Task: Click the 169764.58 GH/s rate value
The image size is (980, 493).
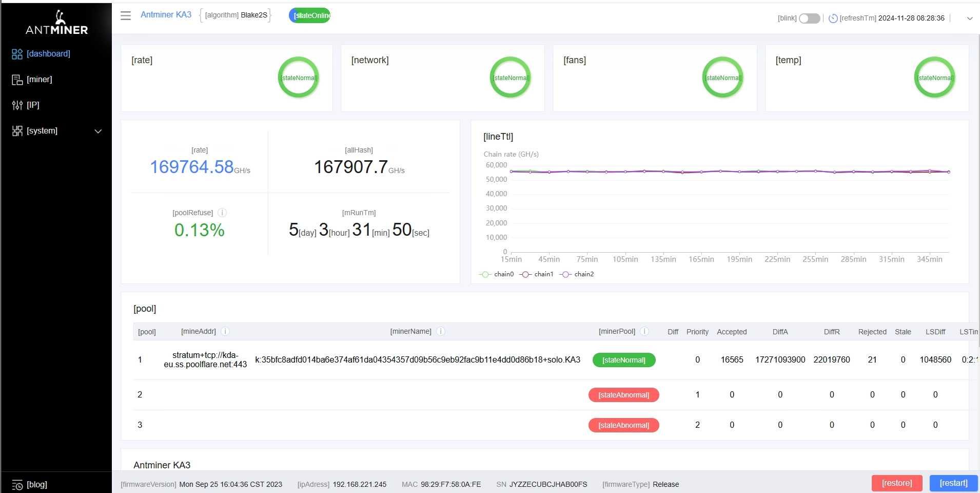Action: 200,167
